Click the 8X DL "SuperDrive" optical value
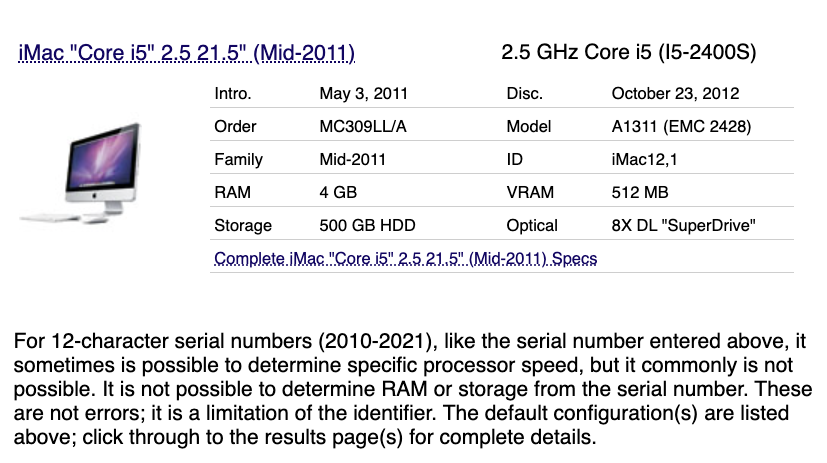The height and width of the screenshot is (463, 827). click(683, 226)
